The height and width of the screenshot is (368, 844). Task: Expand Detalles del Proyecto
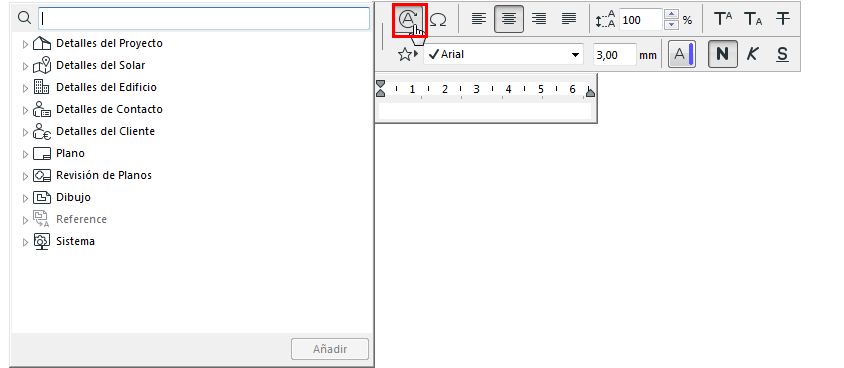(25, 45)
